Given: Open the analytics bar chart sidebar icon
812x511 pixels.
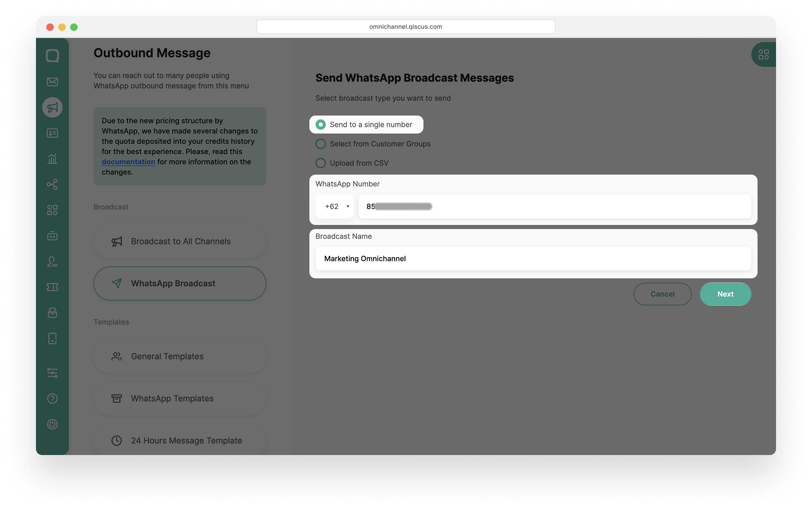Looking at the screenshot, I should 52,159.
